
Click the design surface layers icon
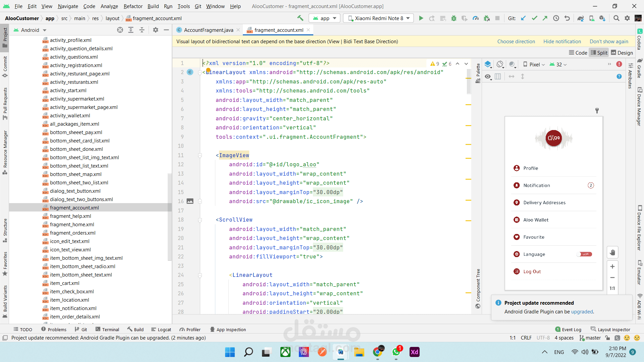coord(488,64)
